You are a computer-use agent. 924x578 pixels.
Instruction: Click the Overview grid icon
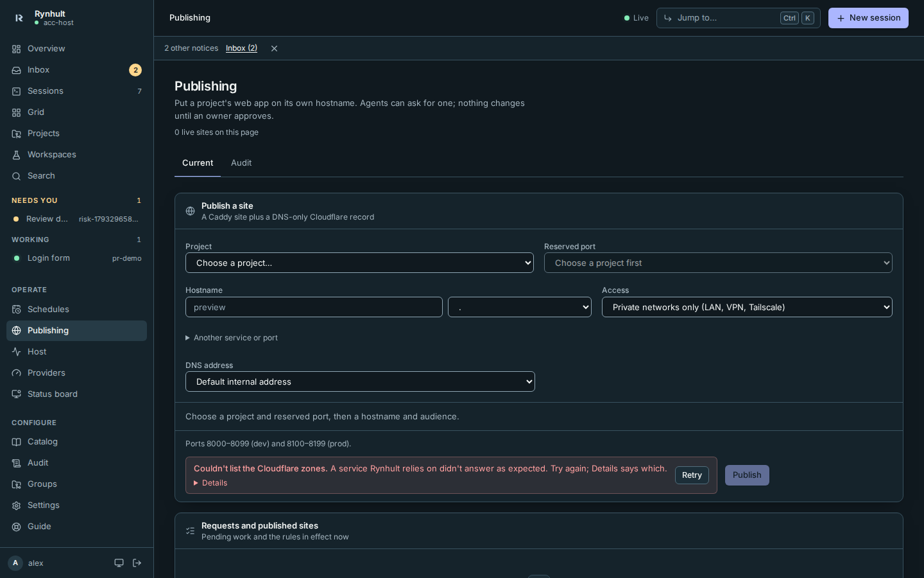click(17, 49)
